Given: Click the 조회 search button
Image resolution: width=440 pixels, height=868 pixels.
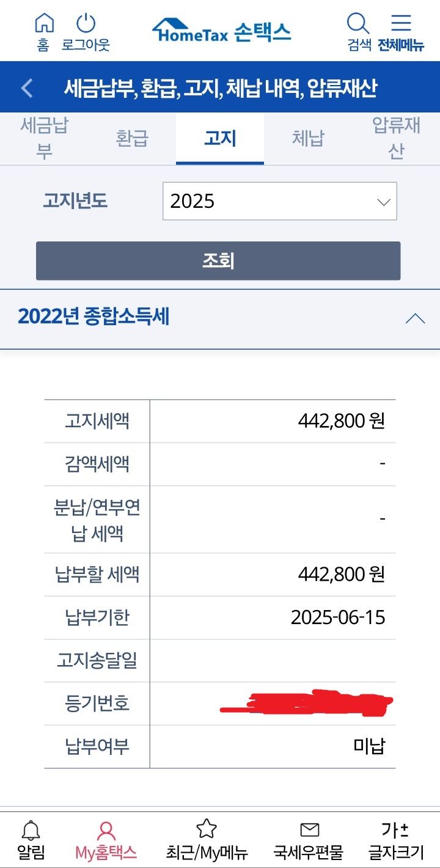Looking at the screenshot, I should tap(218, 261).
